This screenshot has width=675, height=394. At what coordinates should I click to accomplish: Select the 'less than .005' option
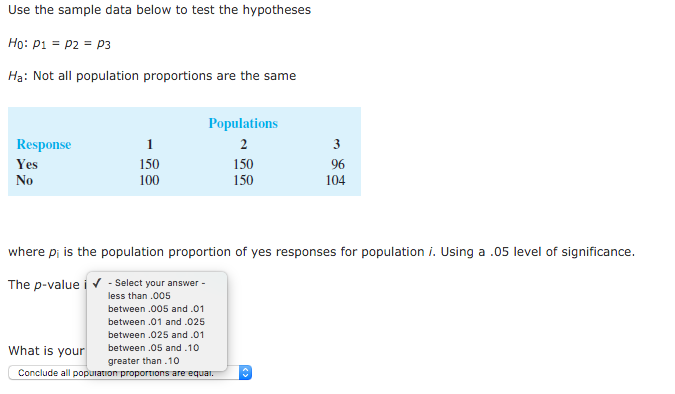[x=139, y=296]
